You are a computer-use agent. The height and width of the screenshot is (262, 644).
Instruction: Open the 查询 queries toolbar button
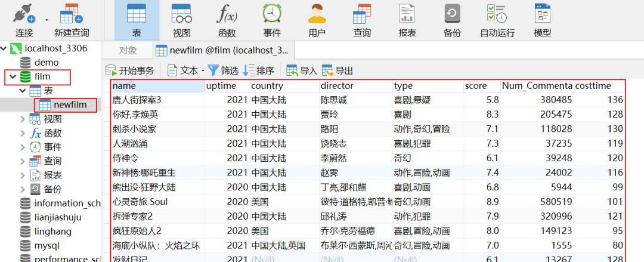coord(362,20)
